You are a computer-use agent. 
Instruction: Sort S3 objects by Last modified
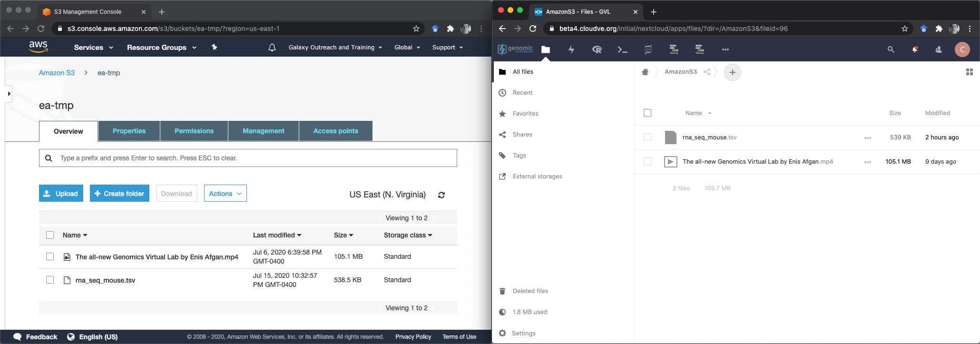(277, 235)
